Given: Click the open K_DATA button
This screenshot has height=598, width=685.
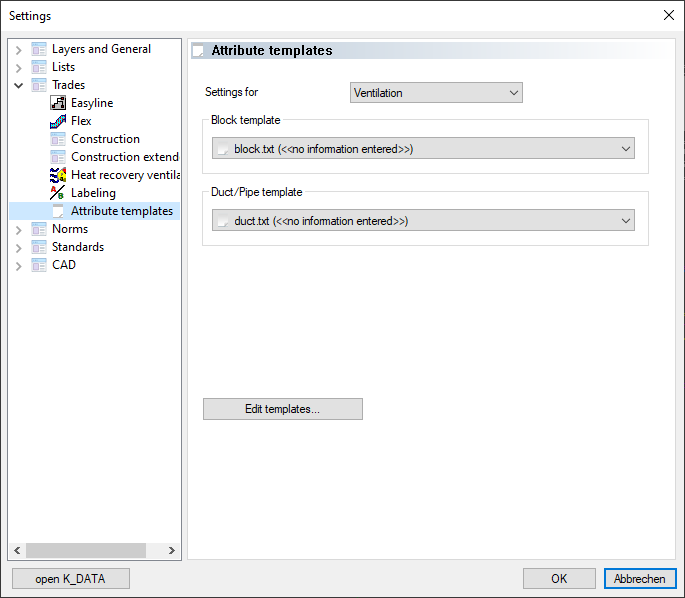Looking at the screenshot, I should click(x=71, y=579).
